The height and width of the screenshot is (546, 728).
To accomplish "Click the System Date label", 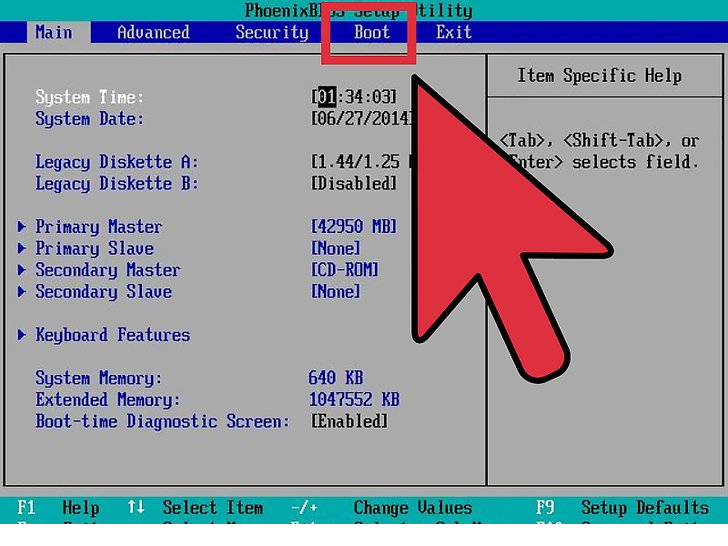I will [90, 119].
